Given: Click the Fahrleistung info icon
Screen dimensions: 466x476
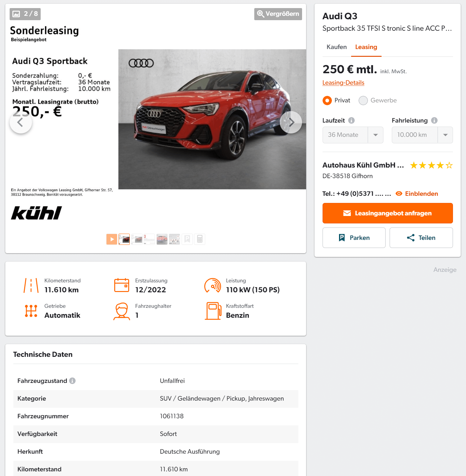Looking at the screenshot, I should pyautogui.click(x=434, y=120).
